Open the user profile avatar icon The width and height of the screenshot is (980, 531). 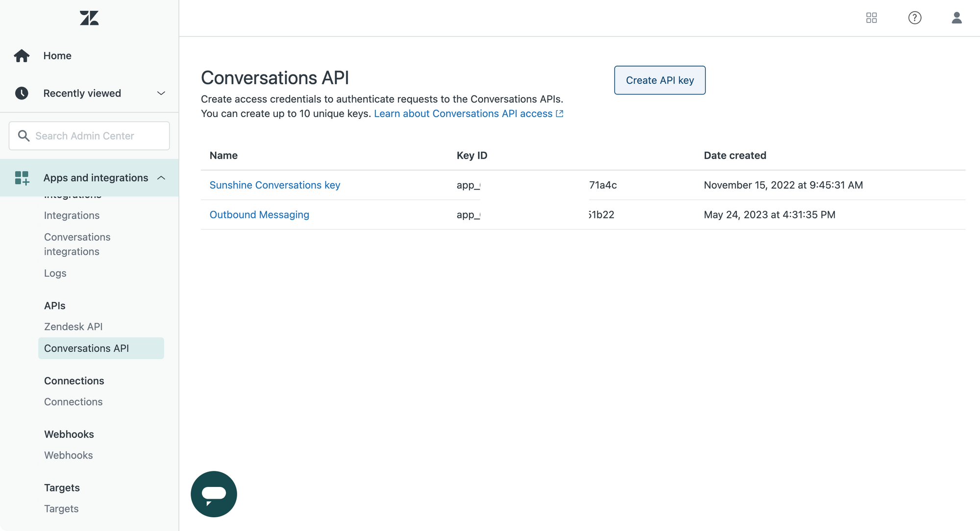point(956,18)
